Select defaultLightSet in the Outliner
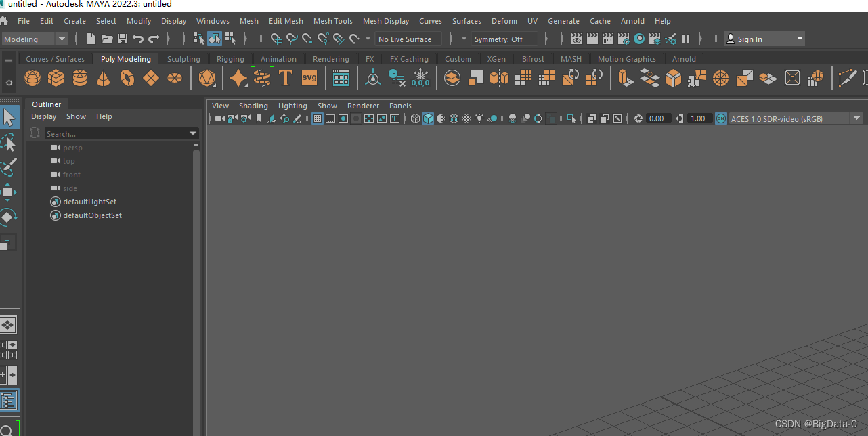 pos(89,202)
